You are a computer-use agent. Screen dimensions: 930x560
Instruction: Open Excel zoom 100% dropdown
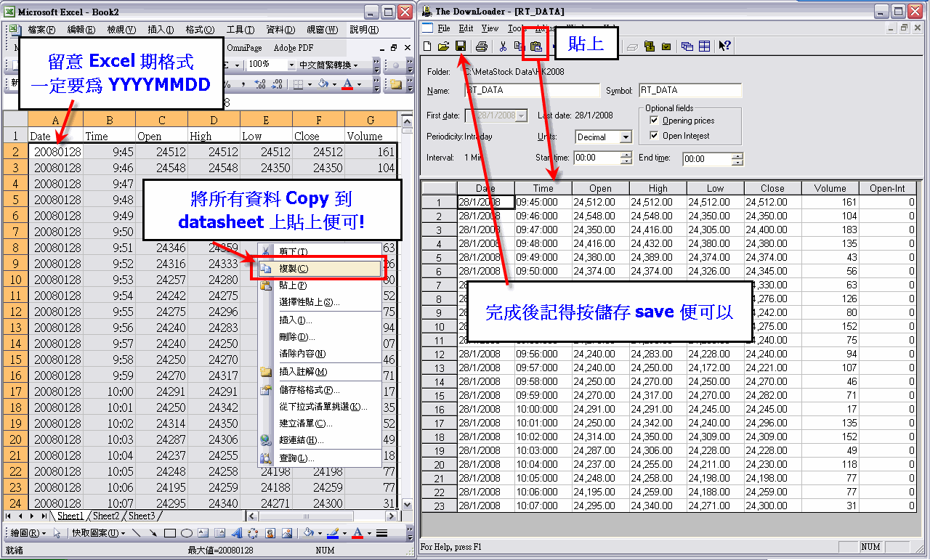(x=291, y=65)
